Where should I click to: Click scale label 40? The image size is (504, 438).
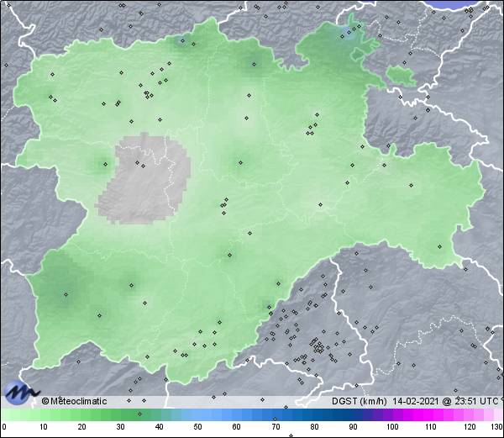coord(159,427)
